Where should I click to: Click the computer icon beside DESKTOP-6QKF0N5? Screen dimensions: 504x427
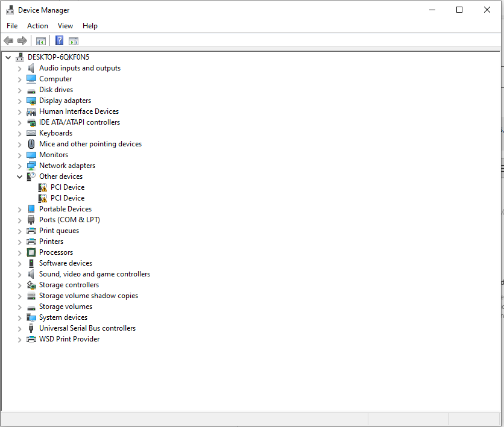[19, 57]
